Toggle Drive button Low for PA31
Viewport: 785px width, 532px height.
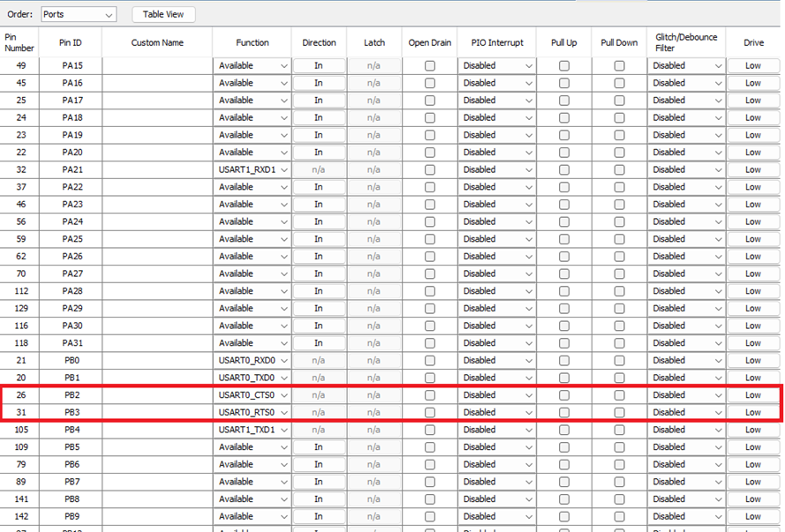[x=753, y=343]
